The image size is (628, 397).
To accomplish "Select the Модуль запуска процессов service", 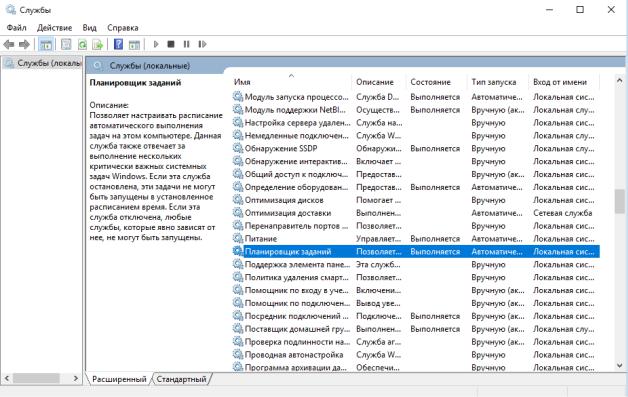I will [415, 97].
